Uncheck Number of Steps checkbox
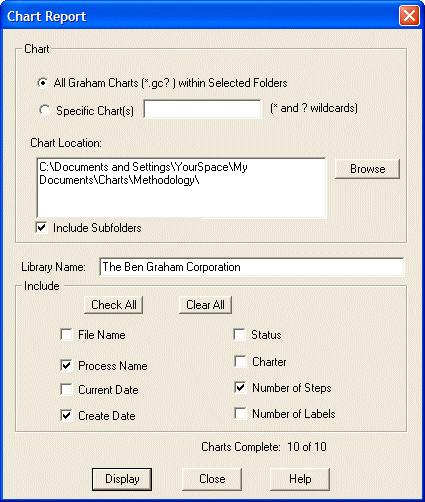 click(240, 387)
